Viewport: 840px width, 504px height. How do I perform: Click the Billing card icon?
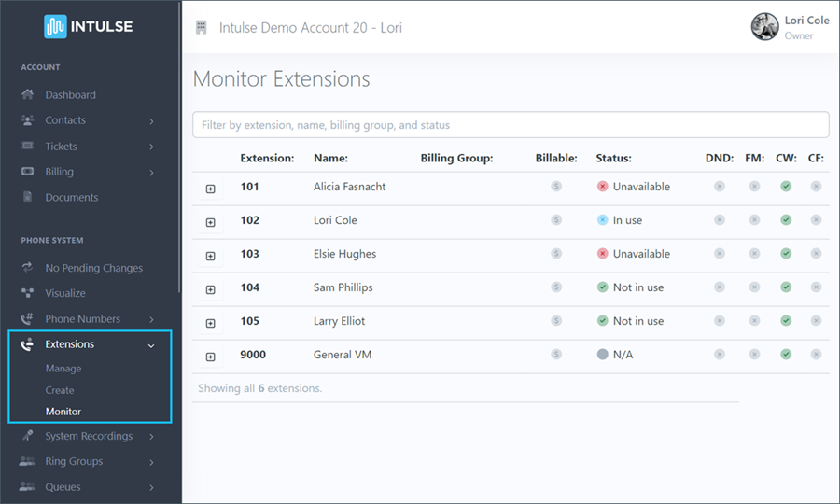coord(27,172)
